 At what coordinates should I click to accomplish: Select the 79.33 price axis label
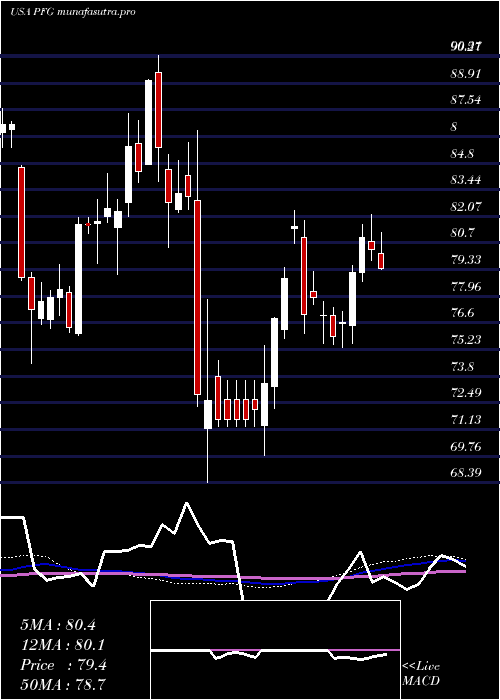(466, 260)
